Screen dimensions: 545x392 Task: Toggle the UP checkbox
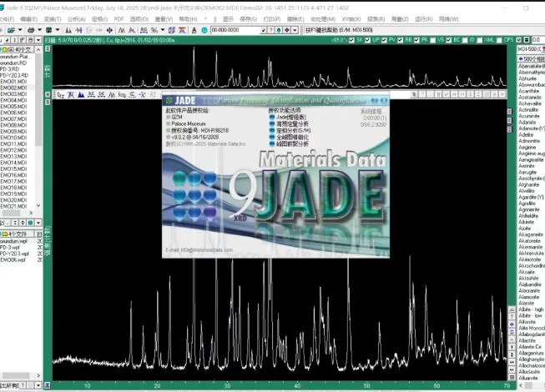coord(368,40)
